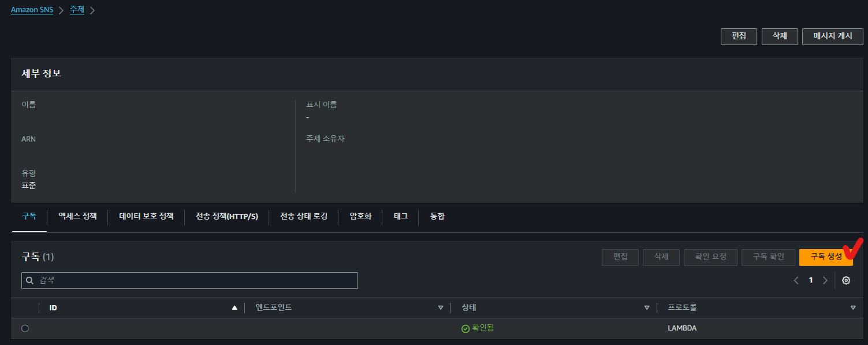This screenshot has height=345, width=868.
Task: Click the topic 삭제 button at top
Action: pos(780,36)
